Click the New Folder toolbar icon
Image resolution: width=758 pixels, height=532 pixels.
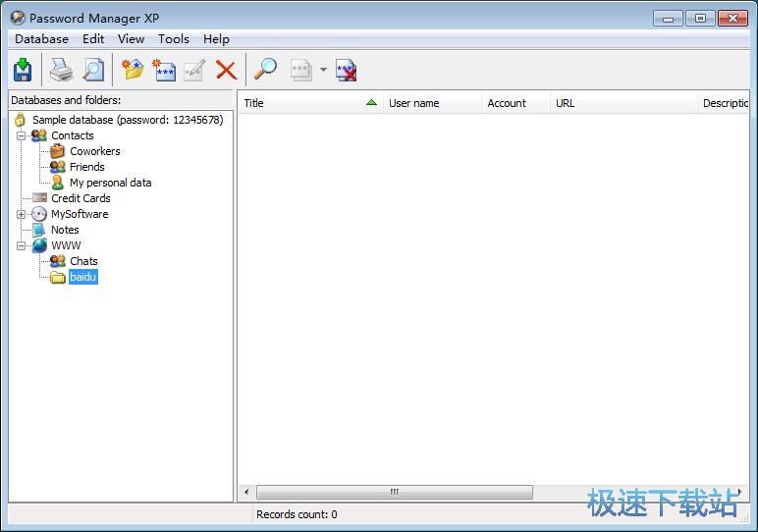pyautogui.click(x=133, y=70)
